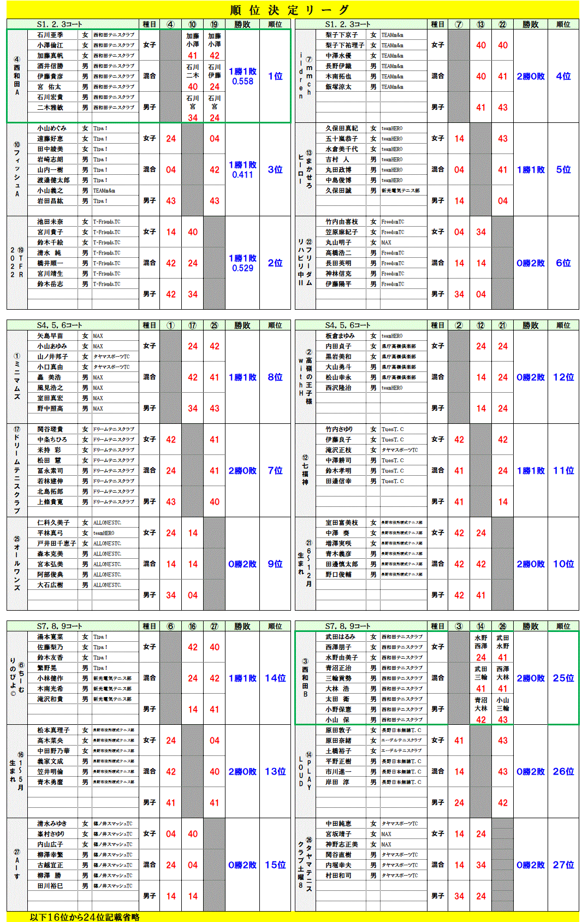This screenshot has height=922, width=588.
Task: Select player name 矢島早苗
Action: 50,336
